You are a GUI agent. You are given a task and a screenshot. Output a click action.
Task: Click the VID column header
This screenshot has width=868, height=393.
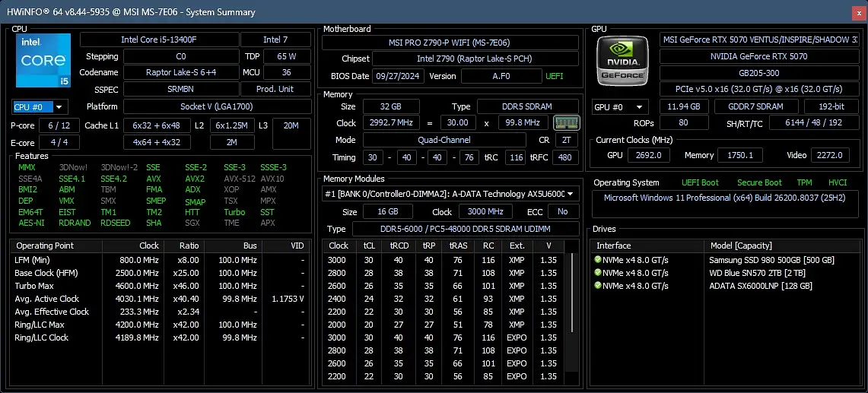285,246
